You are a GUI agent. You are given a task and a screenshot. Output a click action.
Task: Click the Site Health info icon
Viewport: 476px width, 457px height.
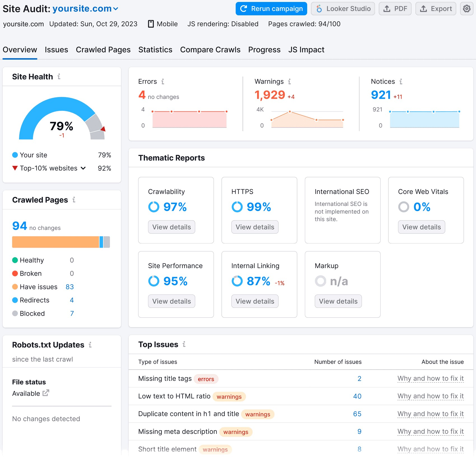pos(59,76)
